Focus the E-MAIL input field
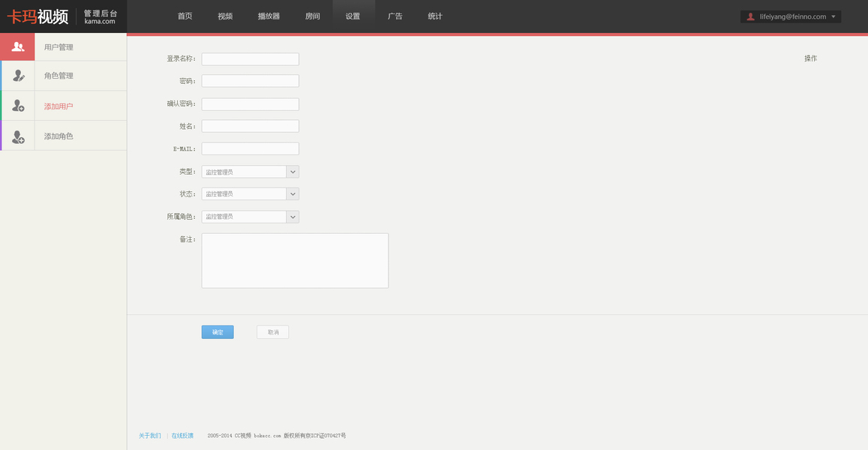 pyautogui.click(x=251, y=149)
